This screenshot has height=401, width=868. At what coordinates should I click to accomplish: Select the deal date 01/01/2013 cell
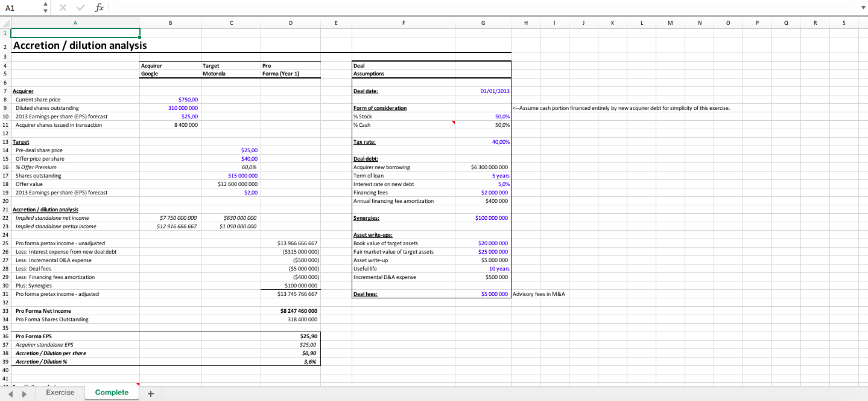(x=483, y=91)
